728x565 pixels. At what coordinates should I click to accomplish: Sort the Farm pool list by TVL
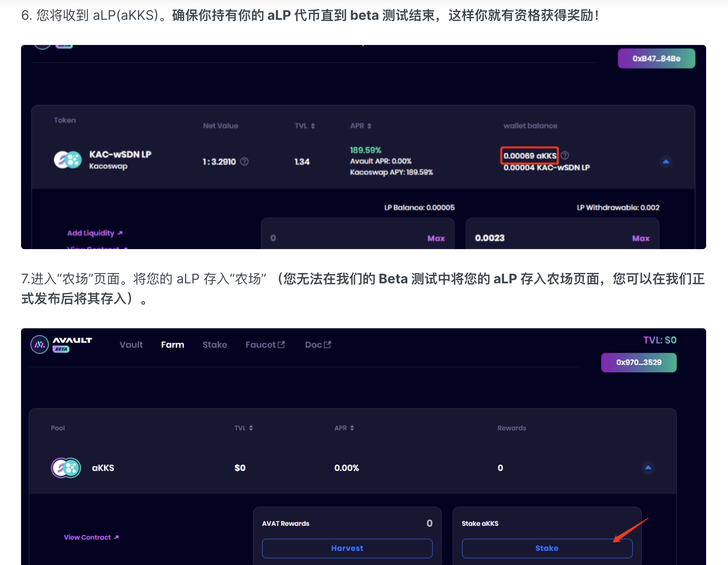pyautogui.click(x=251, y=428)
